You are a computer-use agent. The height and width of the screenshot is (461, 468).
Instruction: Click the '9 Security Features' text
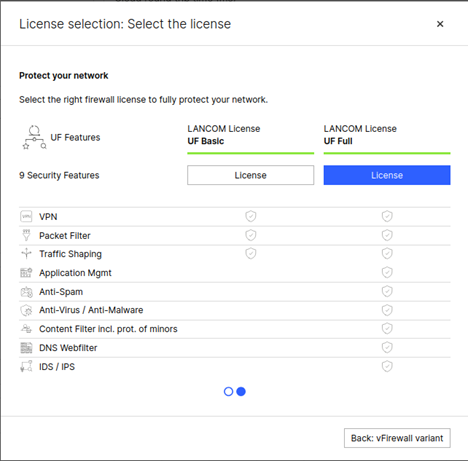tap(59, 175)
